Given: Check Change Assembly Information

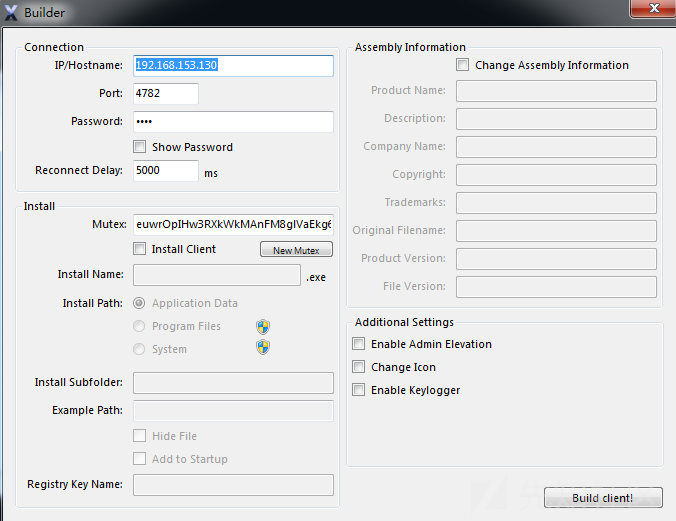Looking at the screenshot, I should (463, 65).
